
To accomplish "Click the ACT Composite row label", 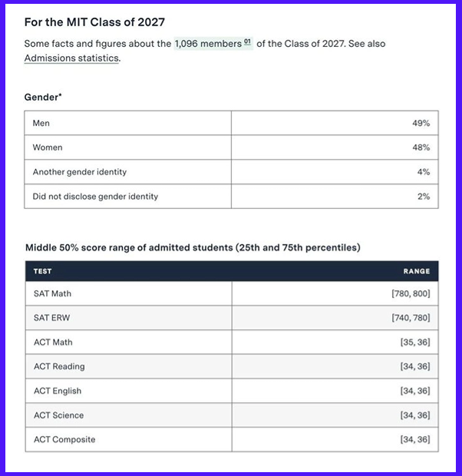I will (x=64, y=440).
